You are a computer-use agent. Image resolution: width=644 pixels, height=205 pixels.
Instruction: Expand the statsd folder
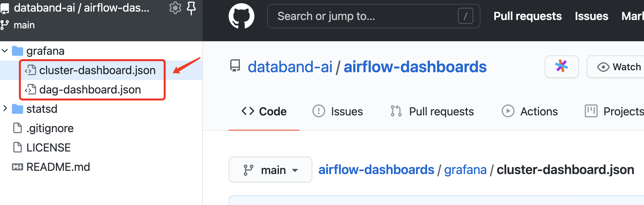(x=5, y=109)
